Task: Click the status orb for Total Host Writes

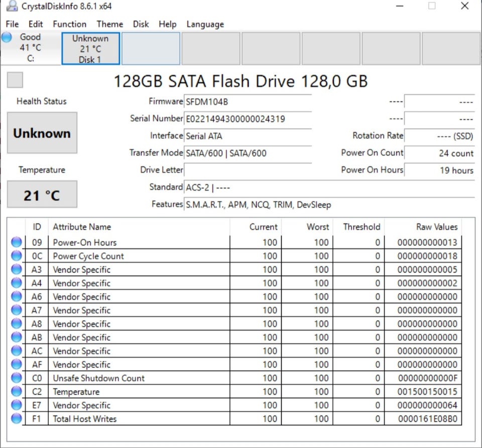Action: pyautogui.click(x=17, y=418)
